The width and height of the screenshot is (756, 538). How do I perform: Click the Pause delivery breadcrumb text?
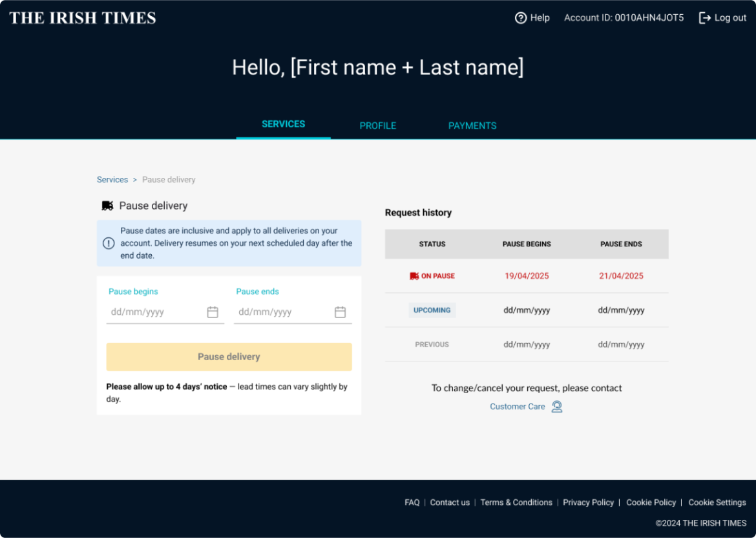click(169, 180)
